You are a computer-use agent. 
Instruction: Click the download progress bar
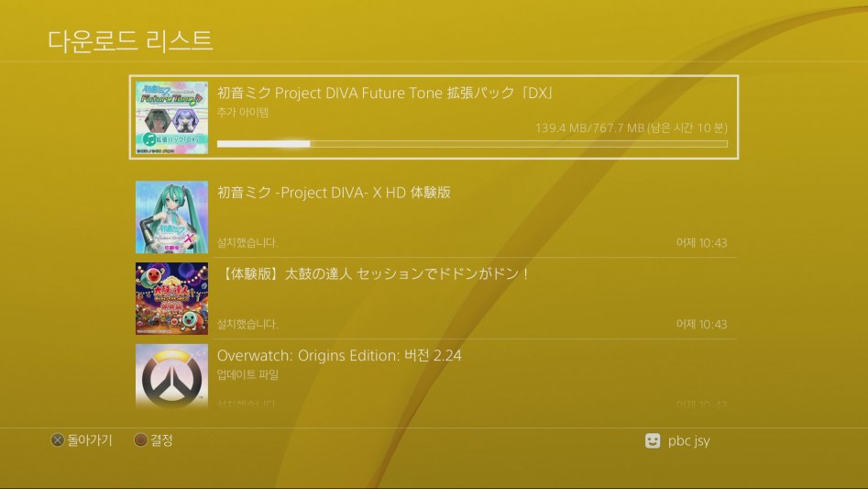472,144
